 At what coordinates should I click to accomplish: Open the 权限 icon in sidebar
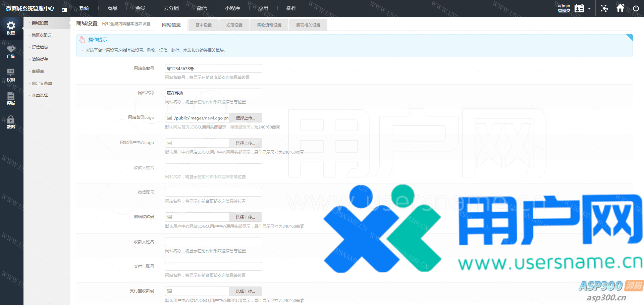11,72
